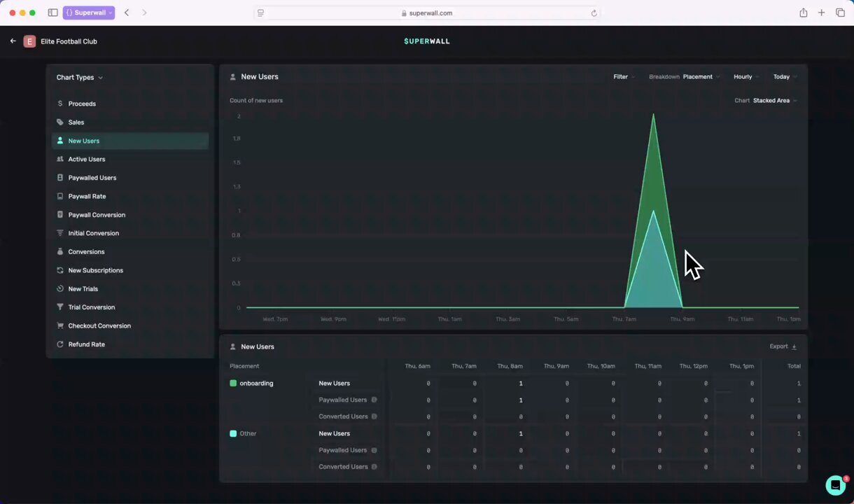Image resolution: width=854 pixels, height=504 pixels.
Task: Open the Filter dropdown
Action: coord(624,77)
